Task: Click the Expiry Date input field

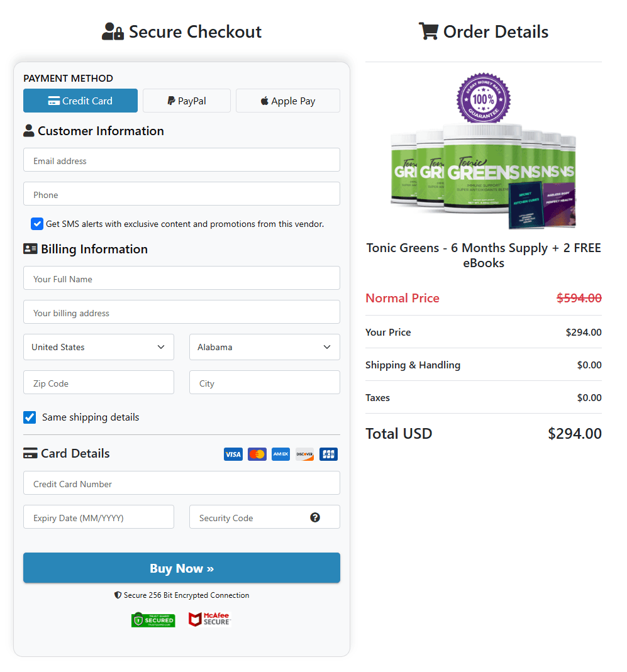Action: [x=99, y=518]
